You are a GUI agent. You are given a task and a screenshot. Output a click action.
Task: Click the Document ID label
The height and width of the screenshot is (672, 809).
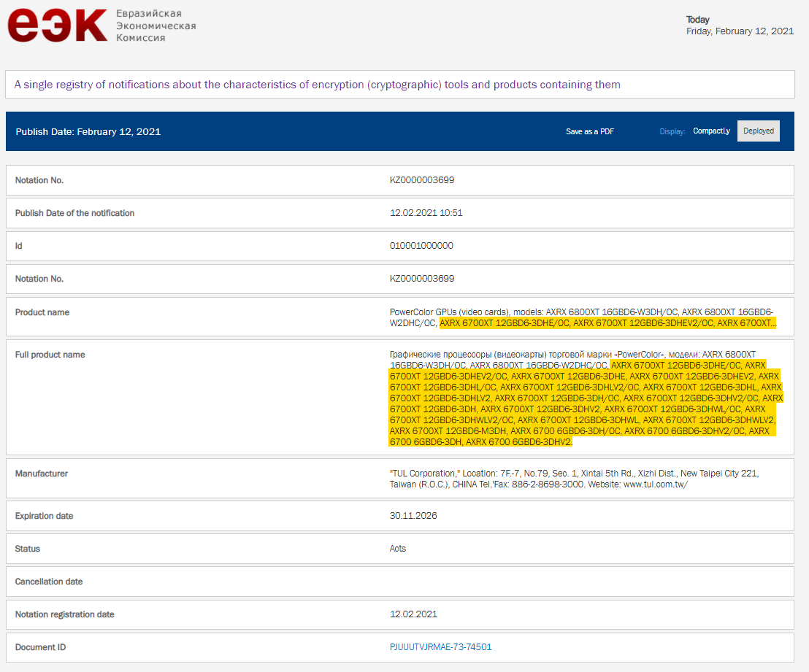tap(40, 646)
